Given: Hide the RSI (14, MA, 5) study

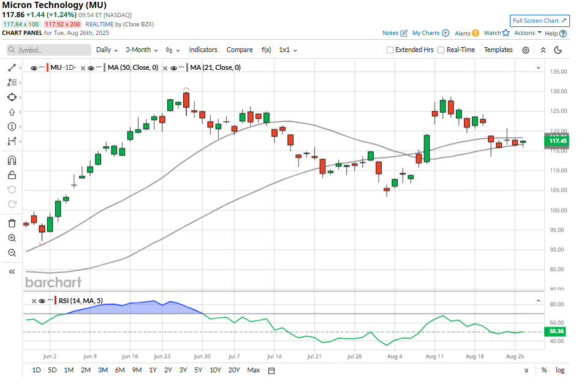Looking at the screenshot, I should click(x=42, y=301).
